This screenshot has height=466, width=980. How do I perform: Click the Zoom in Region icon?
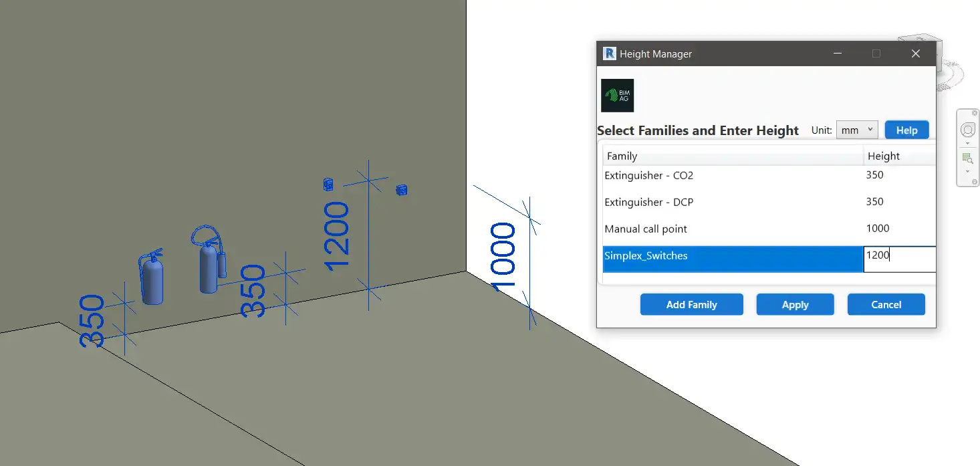coord(967,158)
